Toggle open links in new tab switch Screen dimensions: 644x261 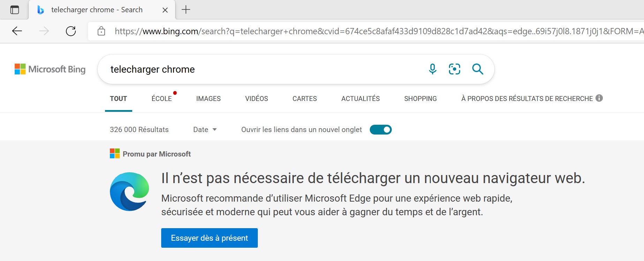(381, 130)
